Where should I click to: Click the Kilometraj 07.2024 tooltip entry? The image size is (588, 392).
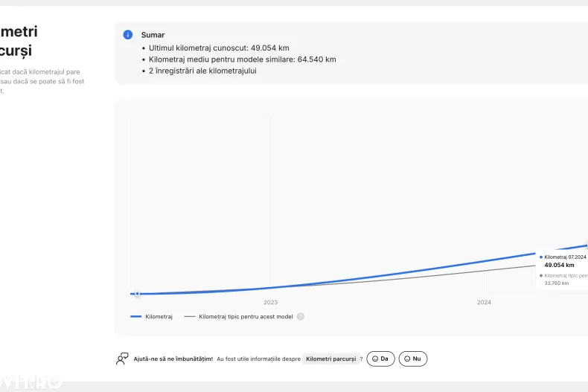pos(565,257)
